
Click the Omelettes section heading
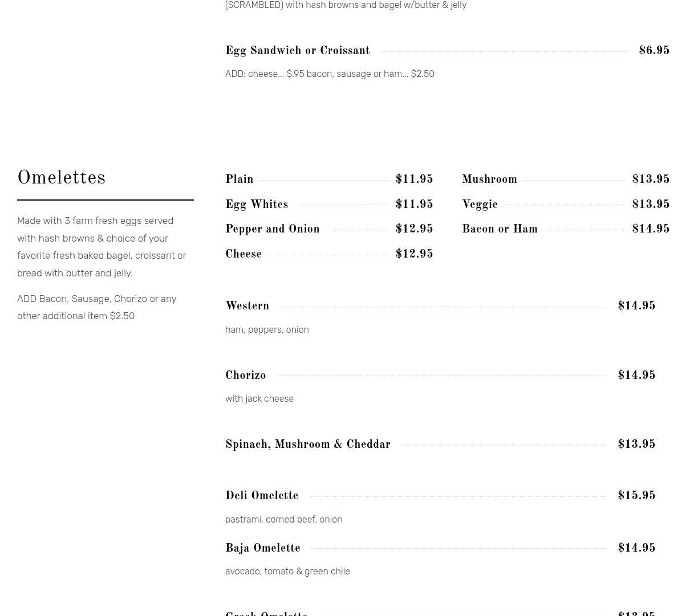pos(62,178)
